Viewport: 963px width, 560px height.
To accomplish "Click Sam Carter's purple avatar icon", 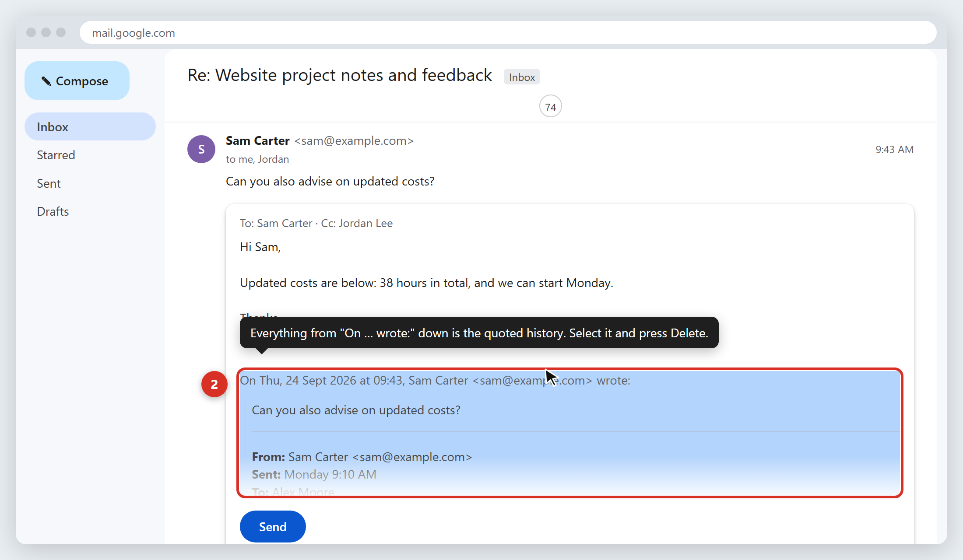I will pyautogui.click(x=201, y=149).
